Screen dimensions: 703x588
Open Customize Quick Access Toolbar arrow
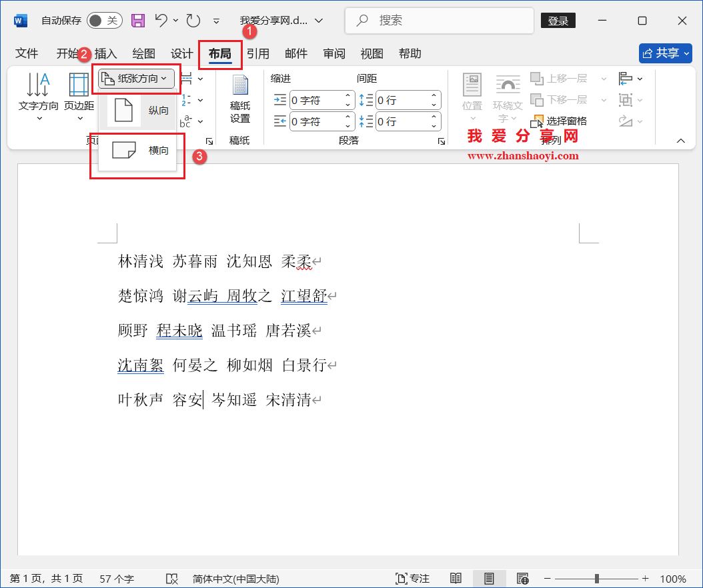[216, 21]
